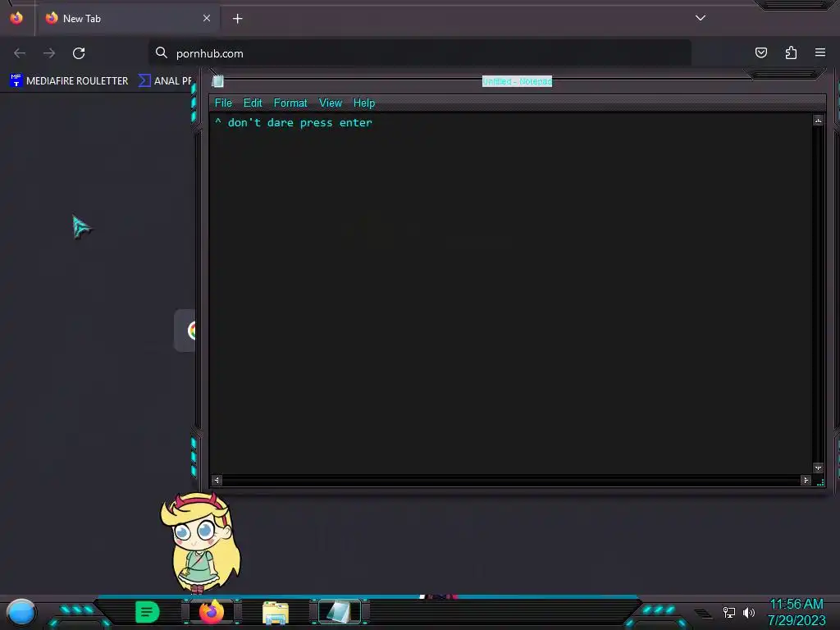Switch to Firefox from the taskbar
The image size is (840, 630).
coord(212,612)
